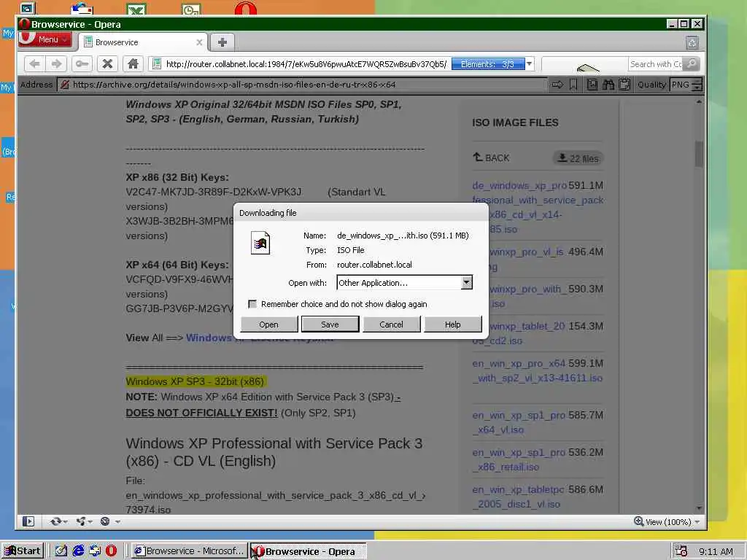The image size is (747, 560).
Task: Open en_win_xp_tabletpc 2005_disc1_vl.iso link
Action: tap(519, 497)
